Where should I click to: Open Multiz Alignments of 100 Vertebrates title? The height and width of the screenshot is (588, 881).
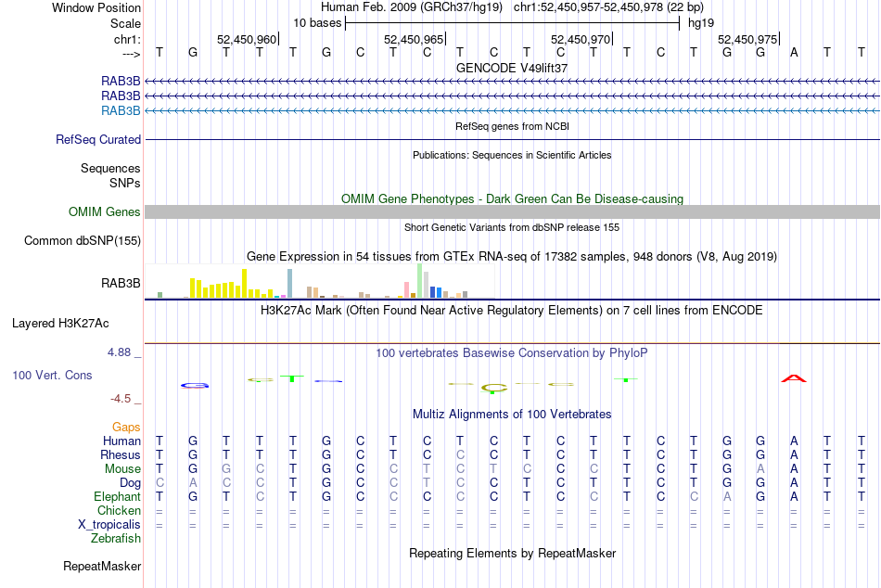pos(512,415)
